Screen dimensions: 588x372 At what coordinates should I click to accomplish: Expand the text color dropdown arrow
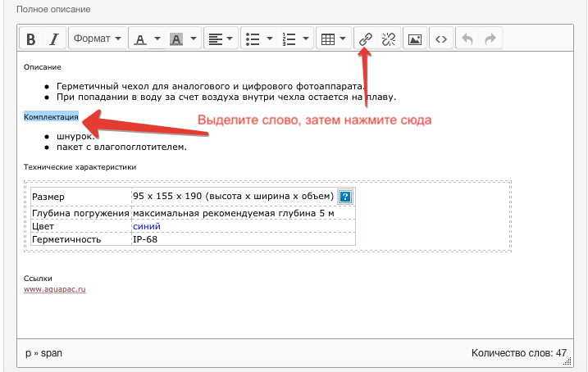pyautogui.click(x=159, y=39)
